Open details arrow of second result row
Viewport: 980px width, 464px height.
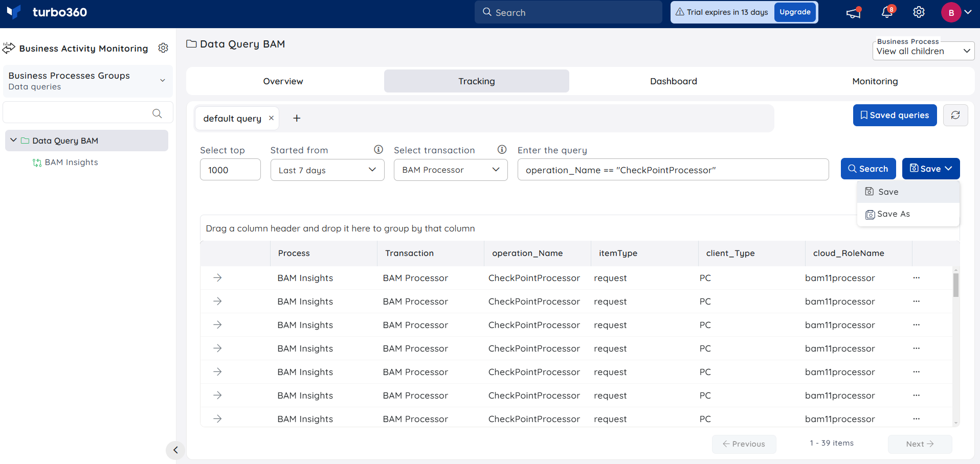[217, 301]
